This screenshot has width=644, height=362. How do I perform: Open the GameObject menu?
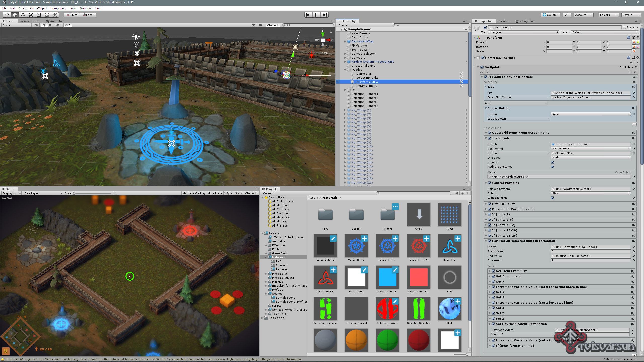click(x=38, y=8)
